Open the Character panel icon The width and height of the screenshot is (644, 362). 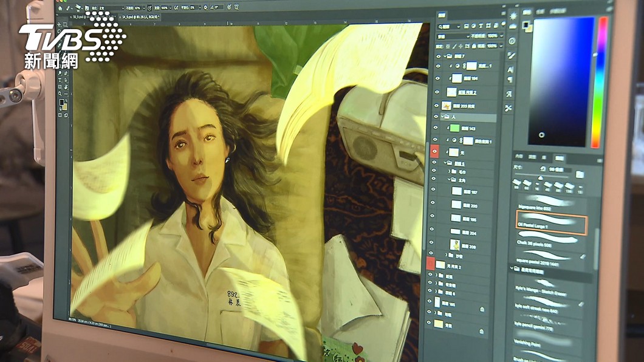pos(510,70)
